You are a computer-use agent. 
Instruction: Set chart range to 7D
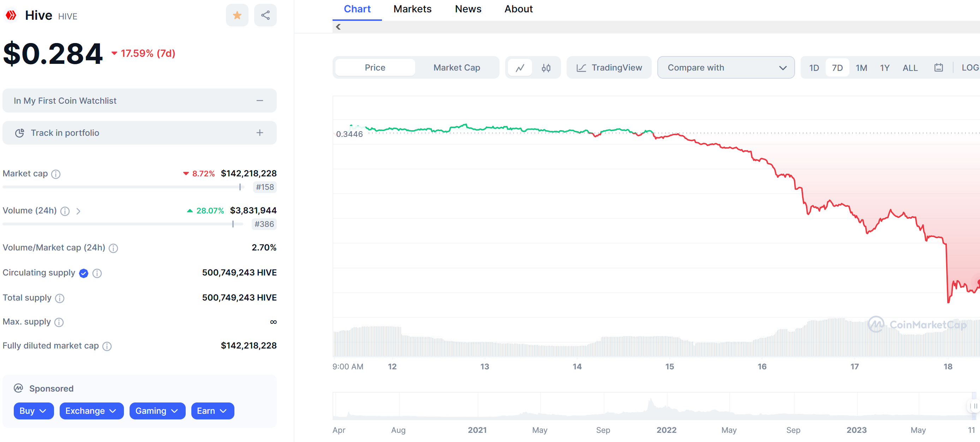[837, 68]
